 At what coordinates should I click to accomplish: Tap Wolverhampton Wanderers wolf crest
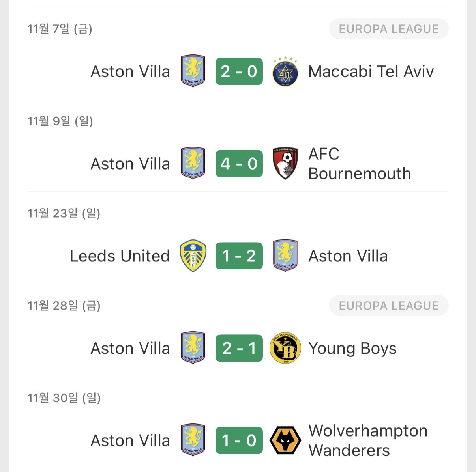285,440
